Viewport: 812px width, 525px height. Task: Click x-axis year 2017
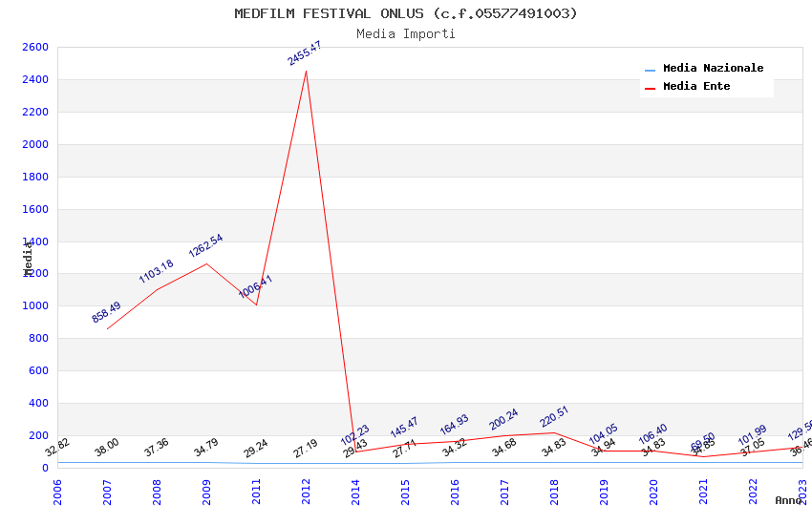pyautogui.click(x=504, y=492)
